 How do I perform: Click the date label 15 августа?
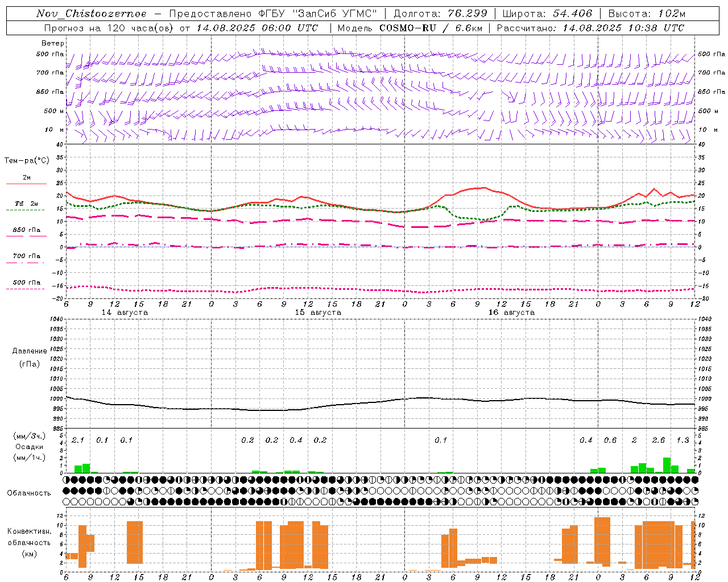(x=318, y=313)
